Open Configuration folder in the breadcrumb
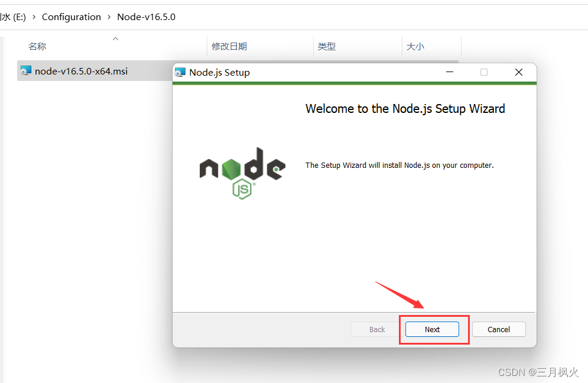Viewport: 588px width, 383px height. coord(72,17)
